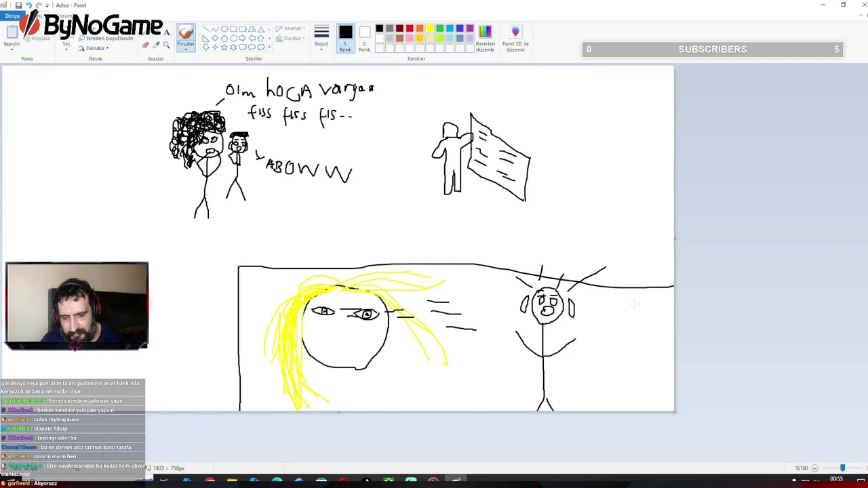Image resolution: width=868 pixels, height=488 pixels.
Task: Select the five-point star shape
Action: point(224,47)
